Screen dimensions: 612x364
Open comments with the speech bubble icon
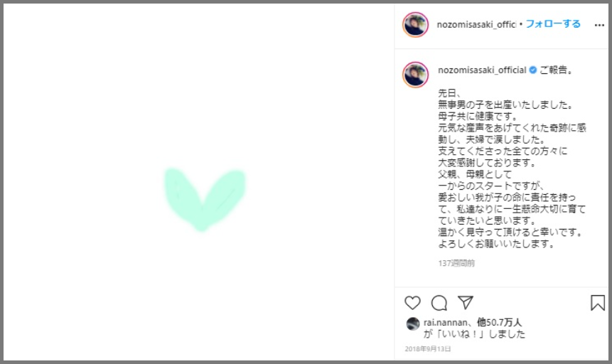(x=439, y=303)
